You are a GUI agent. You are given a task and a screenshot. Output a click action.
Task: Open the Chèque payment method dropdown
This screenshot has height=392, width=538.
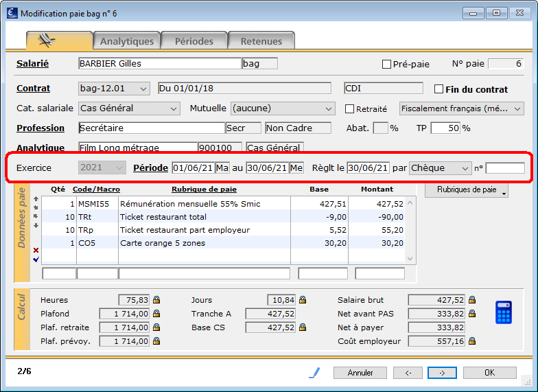point(441,168)
